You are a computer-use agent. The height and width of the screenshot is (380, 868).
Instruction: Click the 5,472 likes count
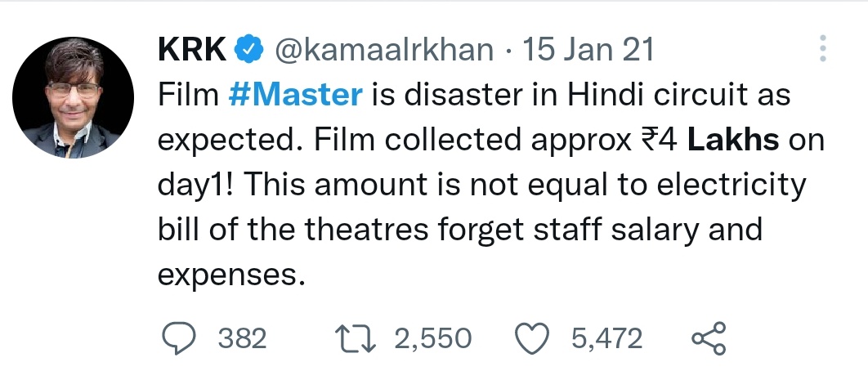(606, 338)
